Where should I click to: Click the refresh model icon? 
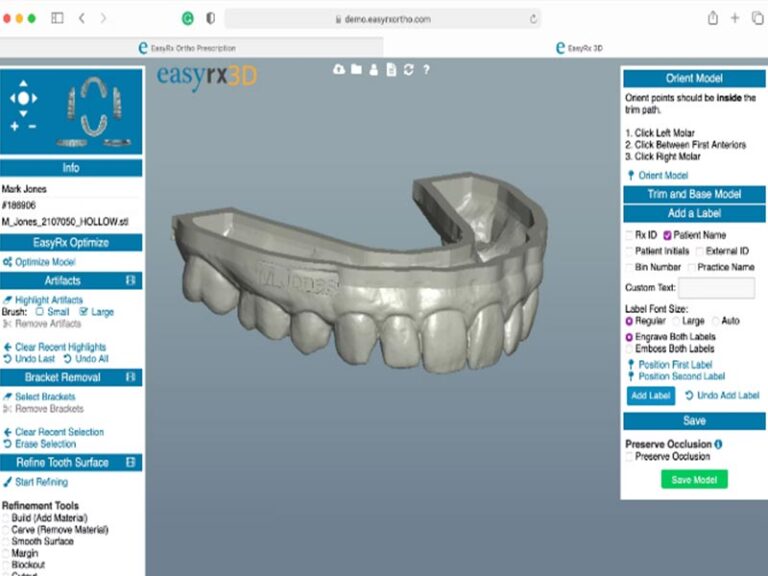(x=408, y=70)
